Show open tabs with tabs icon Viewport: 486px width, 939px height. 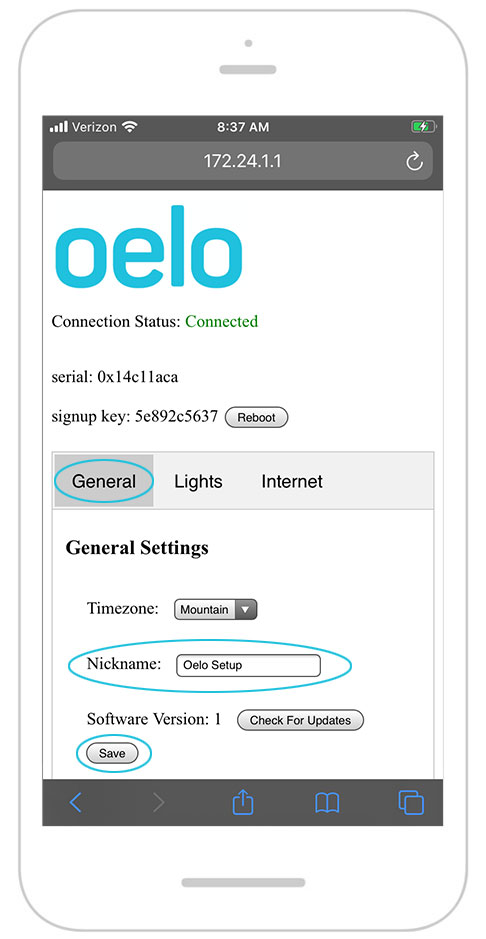pos(411,802)
